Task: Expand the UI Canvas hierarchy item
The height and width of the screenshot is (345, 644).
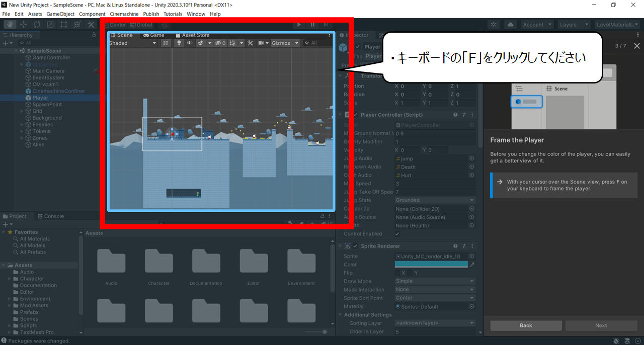Action: pos(22,64)
